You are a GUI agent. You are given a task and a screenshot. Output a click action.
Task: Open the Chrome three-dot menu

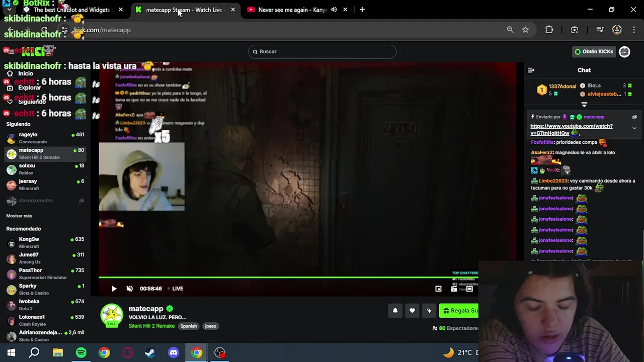[x=633, y=30]
